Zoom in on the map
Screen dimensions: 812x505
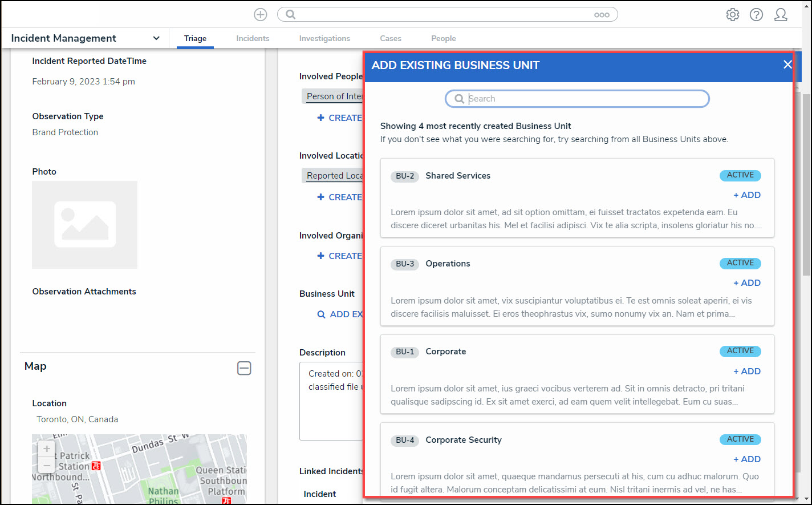[x=47, y=449]
